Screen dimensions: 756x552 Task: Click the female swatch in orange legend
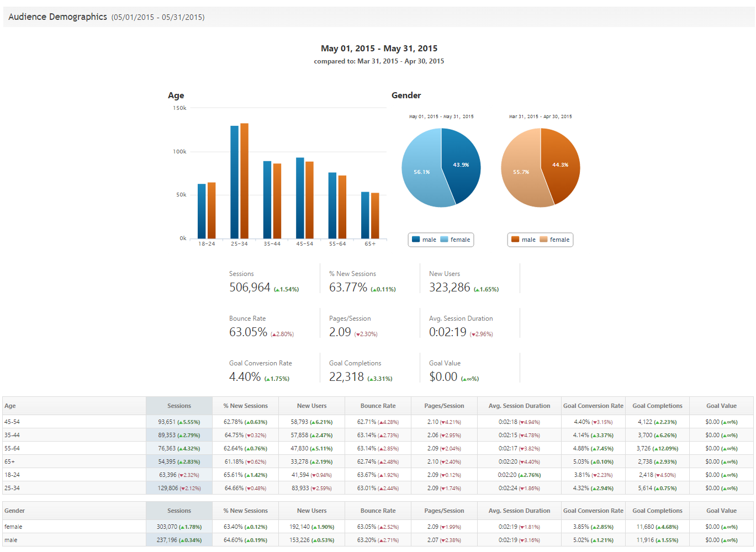click(544, 240)
